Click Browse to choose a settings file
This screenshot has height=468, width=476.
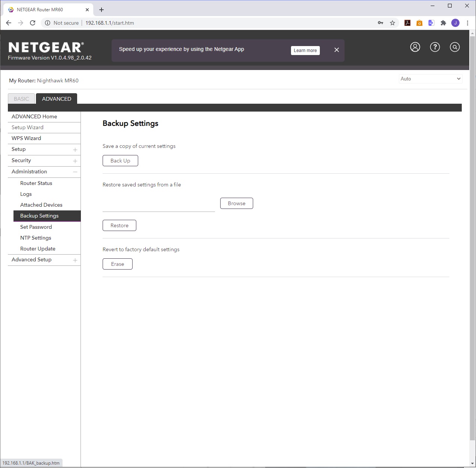pos(237,203)
